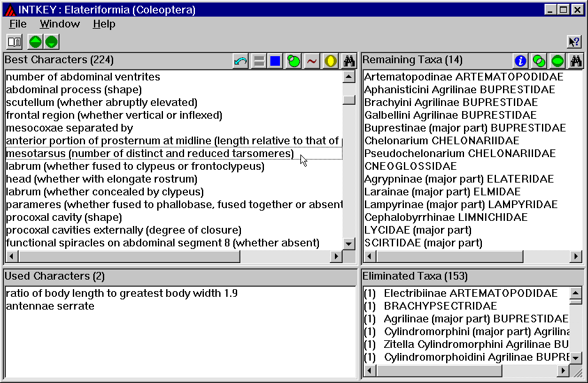Click the gray natural order list icon
The height and width of the screenshot is (383, 588).
pyautogui.click(x=259, y=61)
